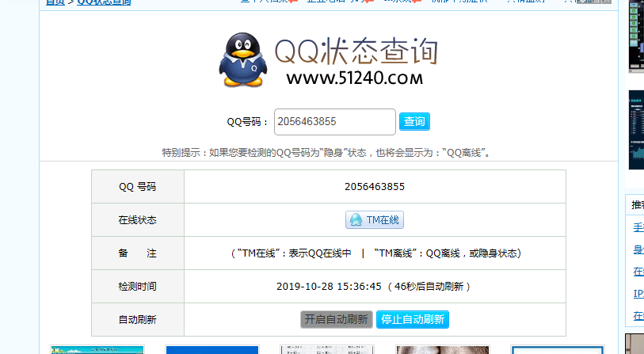This screenshot has height=354, width=644.
Task: Focus the QQ号码 input field
Action: pyautogui.click(x=335, y=121)
